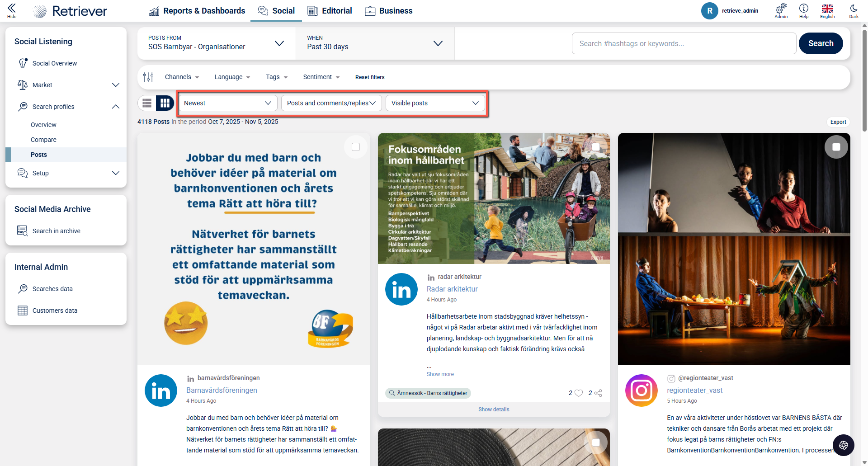Viewport: 868px width, 466px height.
Task: Click the Search profiles icon in sidebar
Action: pos(23,107)
